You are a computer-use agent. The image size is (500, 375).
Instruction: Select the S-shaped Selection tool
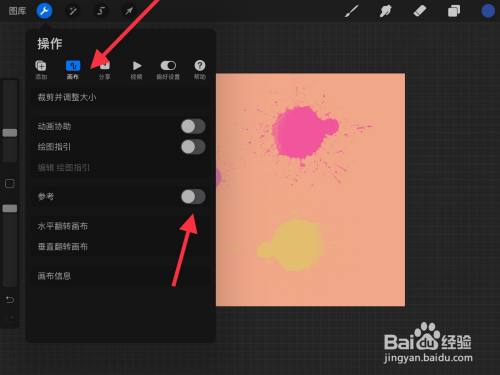point(101,11)
